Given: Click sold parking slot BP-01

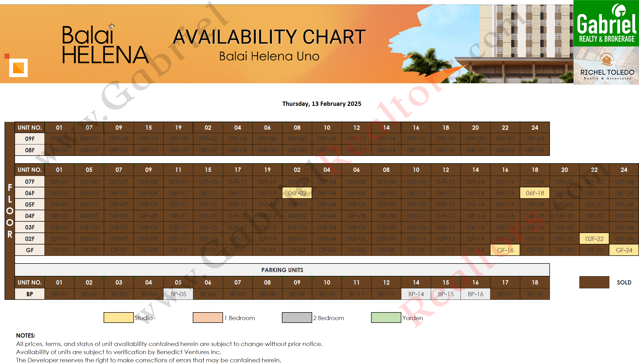Looking at the screenshot, I should (59, 294).
